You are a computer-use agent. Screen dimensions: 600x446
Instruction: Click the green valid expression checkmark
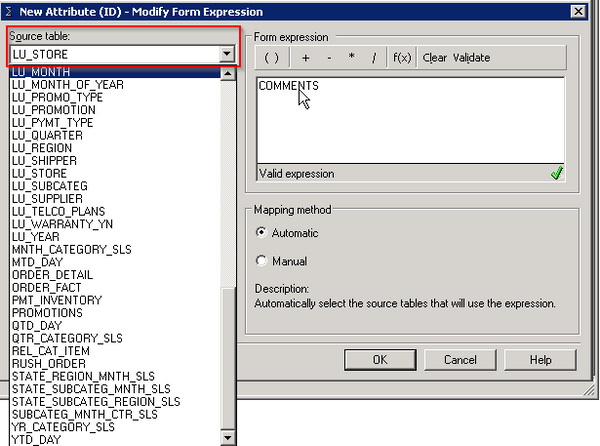(x=556, y=173)
